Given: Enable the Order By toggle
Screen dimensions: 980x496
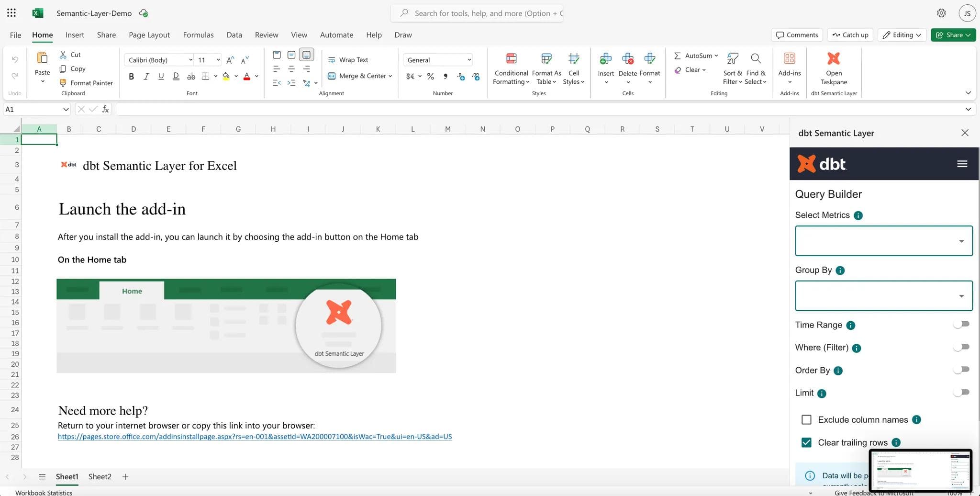Looking at the screenshot, I should point(961,369).
